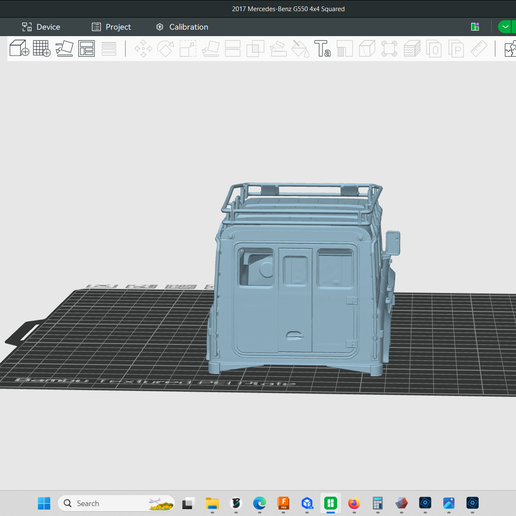Open the Assembly view puzzle icon

point(510,49)
